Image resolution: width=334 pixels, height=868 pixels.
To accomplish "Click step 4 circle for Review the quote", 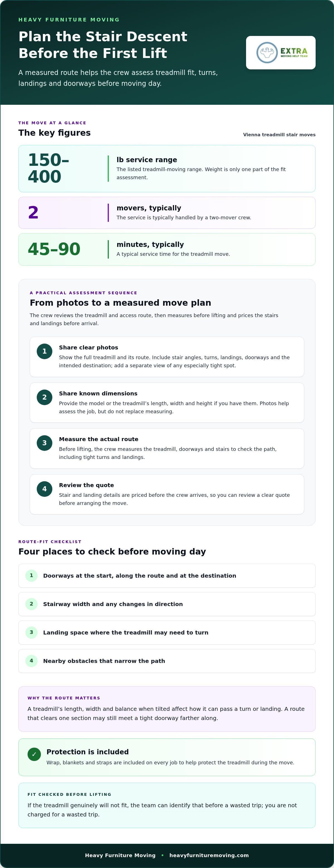I will [45, 489].
